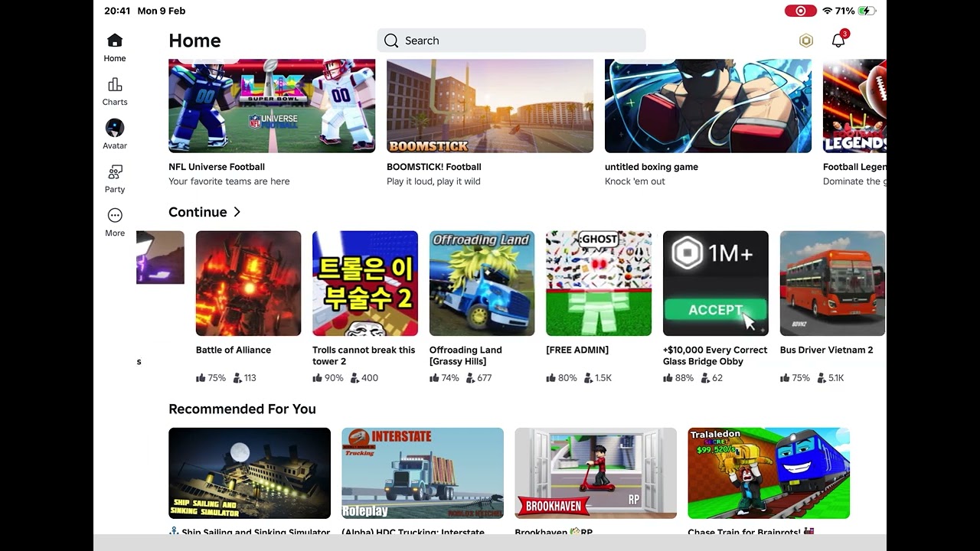Screen dimensions: 980x551
Task: Open Ship Sailing and Sinking Simulator thumbnail
Action: 250,473
